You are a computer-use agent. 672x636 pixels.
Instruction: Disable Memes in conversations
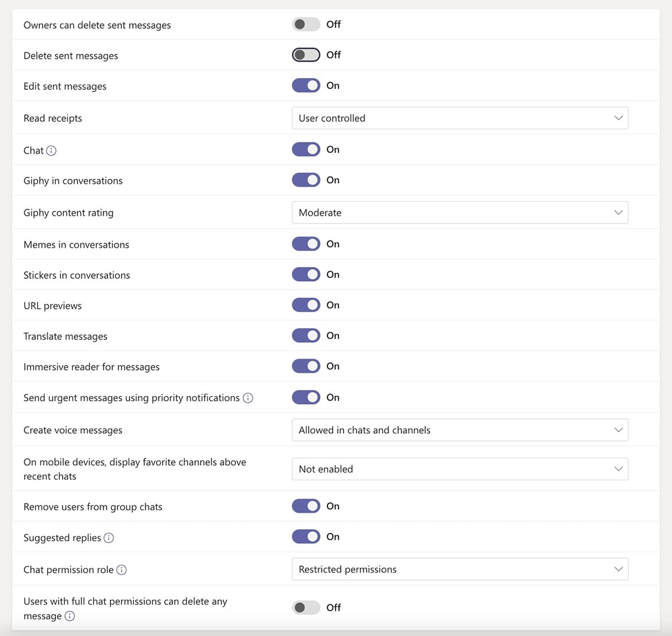click(x=305, y=244)
